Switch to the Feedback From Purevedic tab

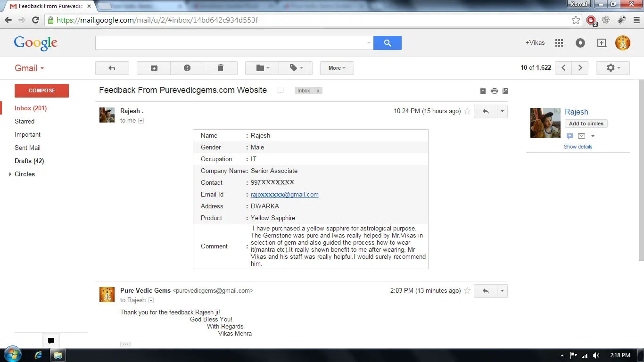point(50,6)
